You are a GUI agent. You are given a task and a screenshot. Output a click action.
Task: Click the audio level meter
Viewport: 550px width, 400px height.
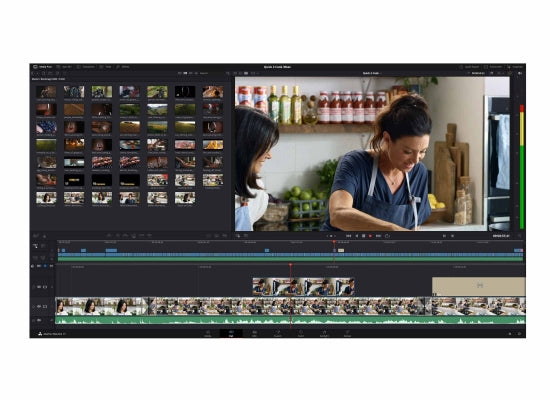[x=522, y=167]
